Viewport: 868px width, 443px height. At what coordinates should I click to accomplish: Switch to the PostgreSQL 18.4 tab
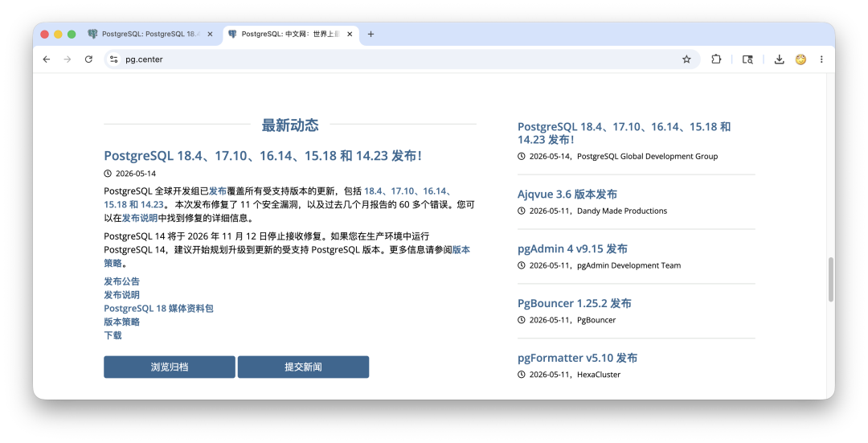(x=150, y=35)
